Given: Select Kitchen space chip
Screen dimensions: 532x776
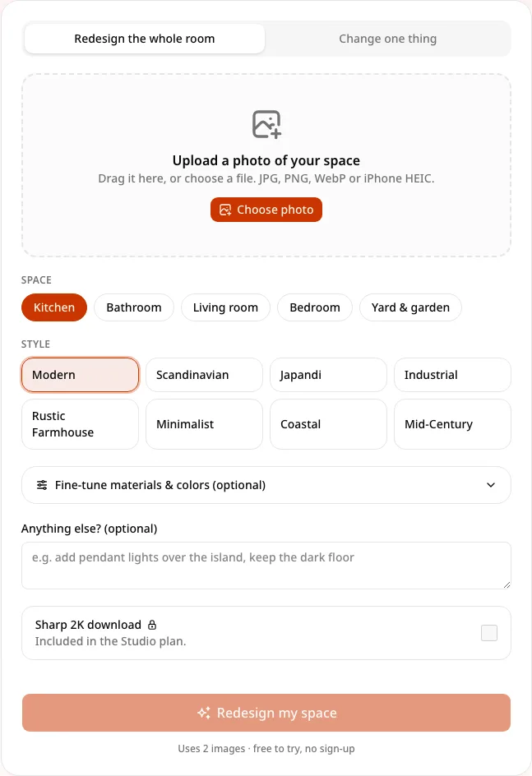Looking at the screenshot, I should [x=54, y=307].
